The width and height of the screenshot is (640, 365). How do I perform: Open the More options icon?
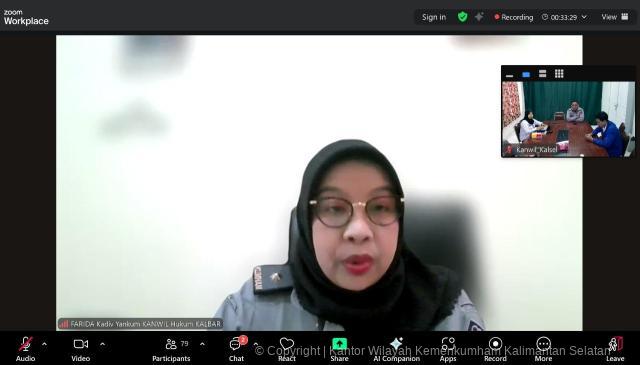pos(544,344)
